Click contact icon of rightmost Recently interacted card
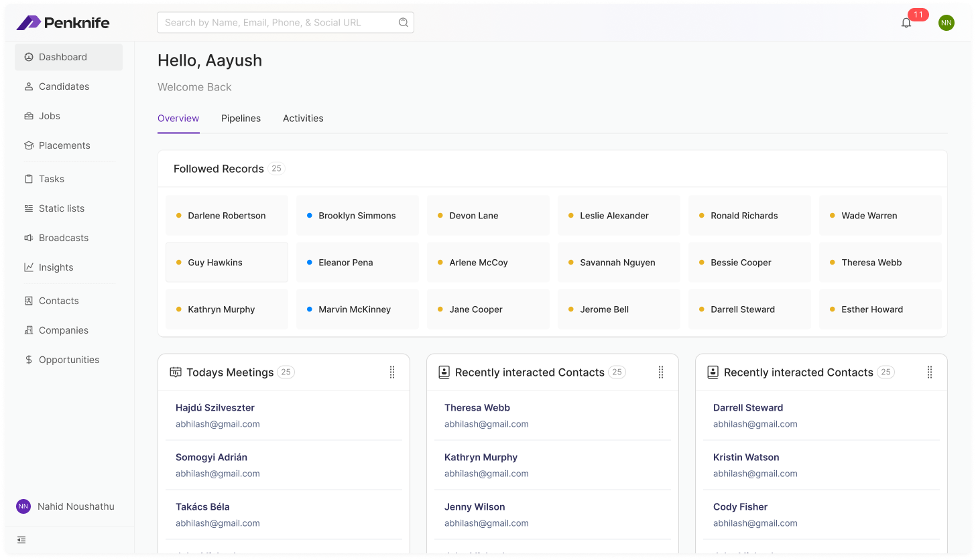Image resolution: width=976 pixels, height=560 pixels. point(713,372)
